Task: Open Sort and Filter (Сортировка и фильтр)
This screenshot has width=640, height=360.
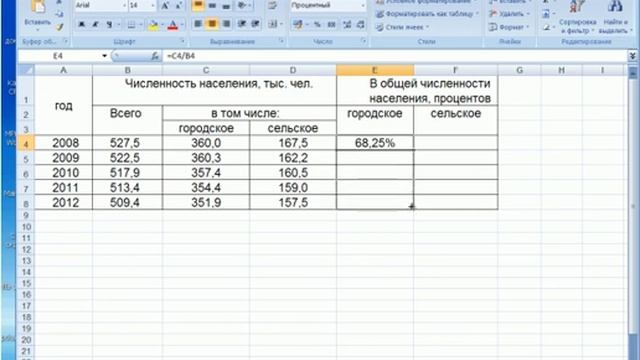Action: point(577,16)
